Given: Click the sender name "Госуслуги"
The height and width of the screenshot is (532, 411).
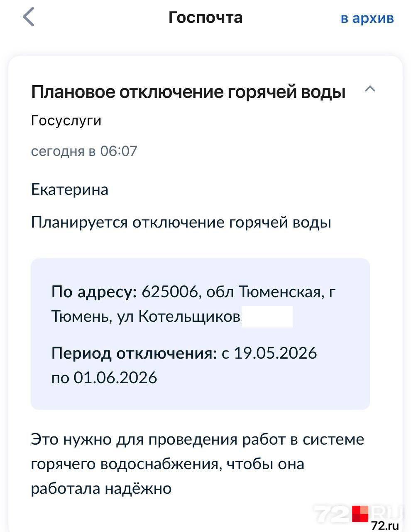Looking at the screenshot, I should (x=66, y=121).
